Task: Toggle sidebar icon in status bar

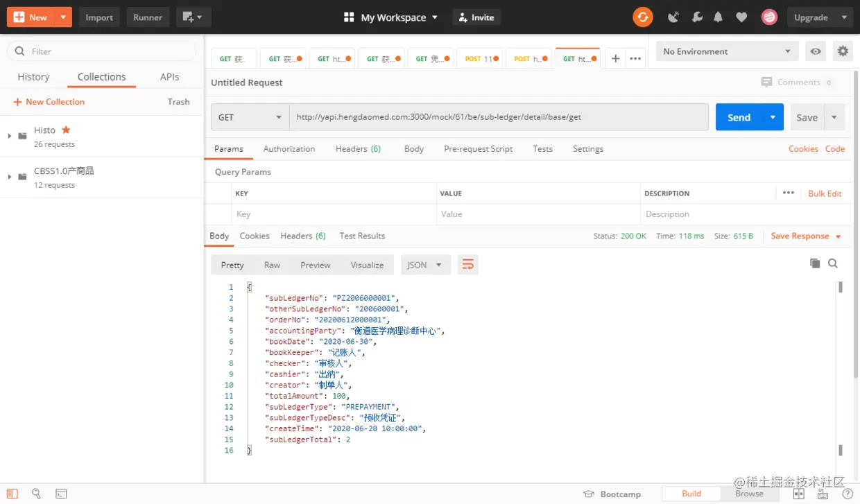Action: pos(12,494)
